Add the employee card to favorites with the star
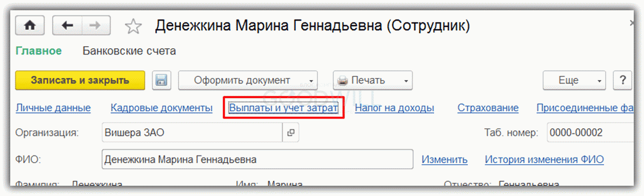644x196 pixels. [x=134, y=26]
